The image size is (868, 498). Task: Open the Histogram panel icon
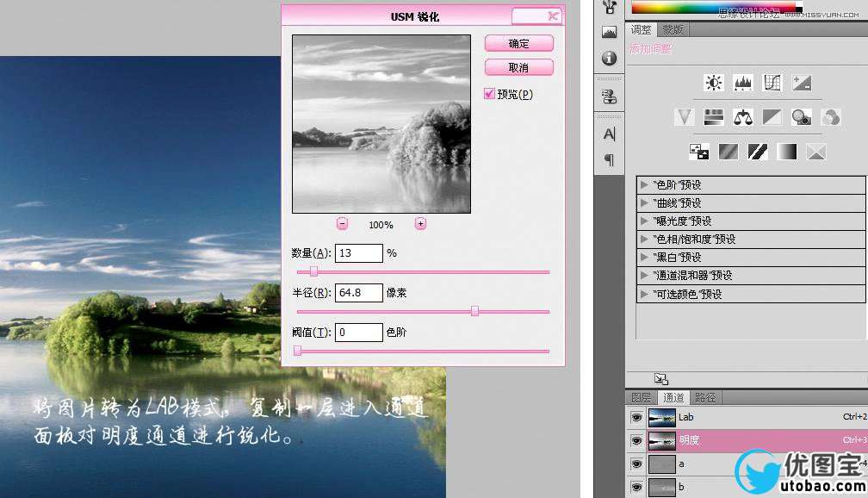click(x=610, y=32)
